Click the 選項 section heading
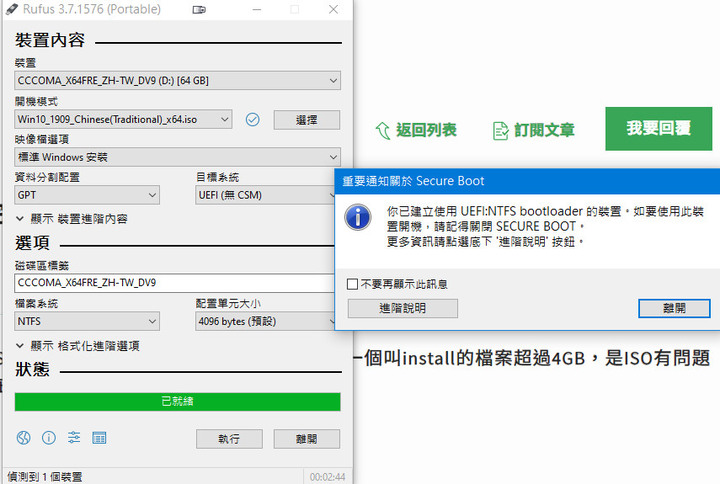The width and height of the screenshot is (720, 484). click(x=32, y=243)
